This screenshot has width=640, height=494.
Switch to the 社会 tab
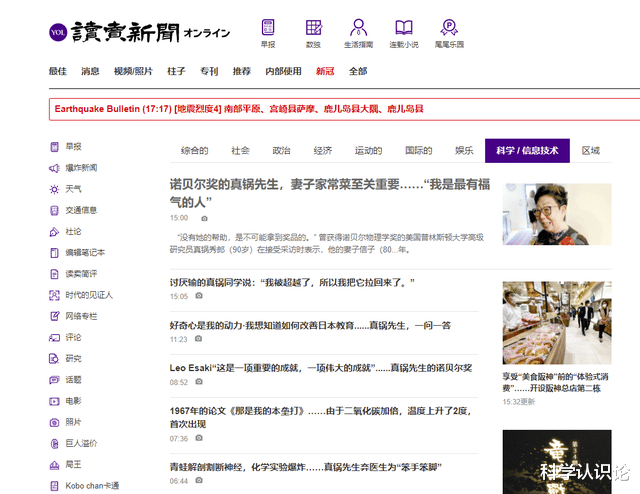240,151
